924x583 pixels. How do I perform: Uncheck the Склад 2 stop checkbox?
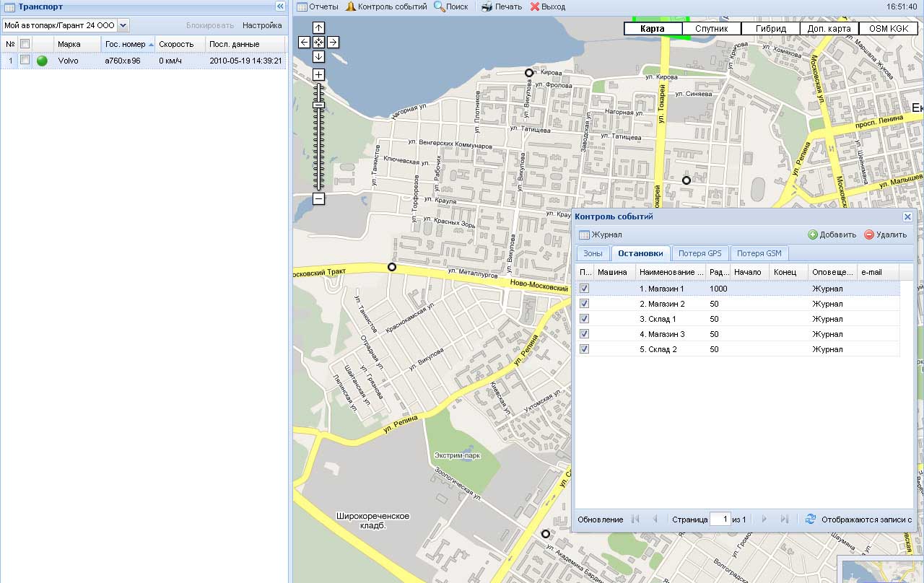pos(585,349)
